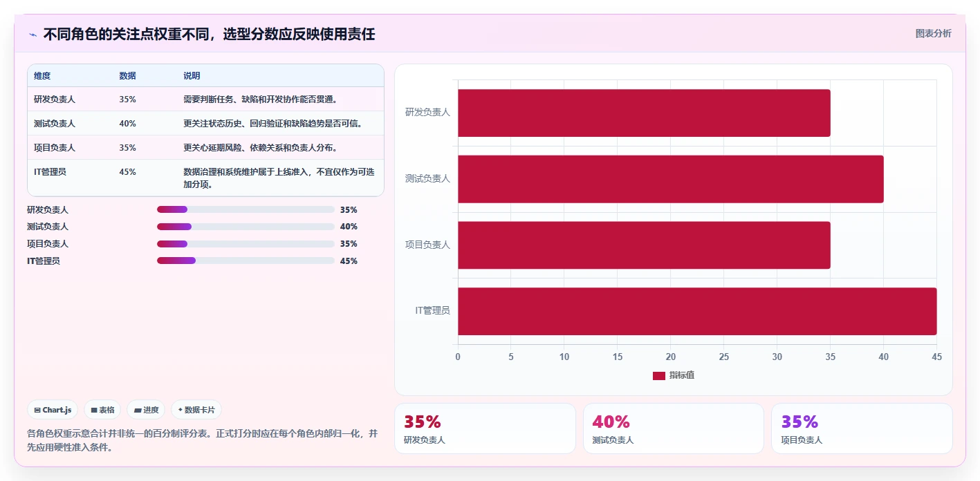Image resolution: width=980 pixels, height=481 pixels.
Task: Click the 45% value in table
Action: (x=127, y=172)
